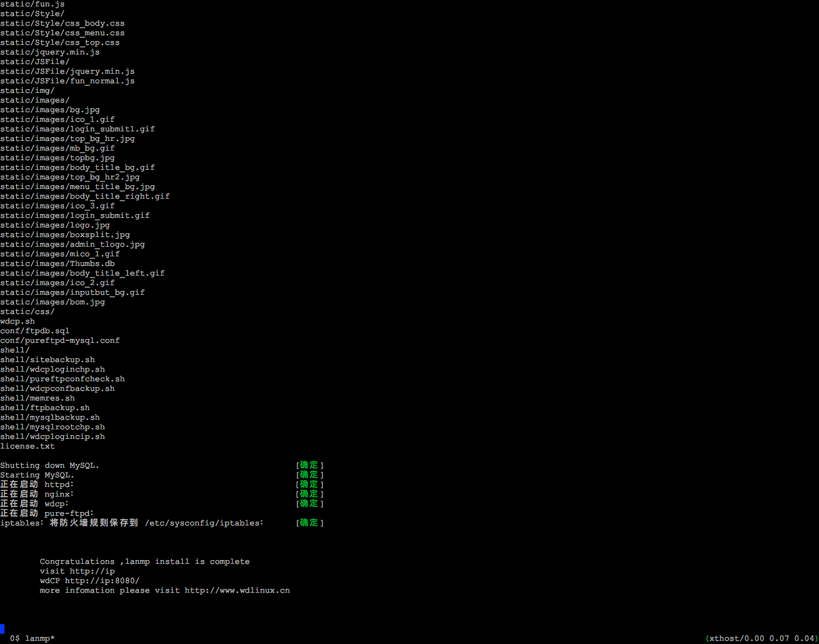Click static/images/logo.jpg line
The width and height of the screenshot is (819, 644).
[x=55, y=225]
